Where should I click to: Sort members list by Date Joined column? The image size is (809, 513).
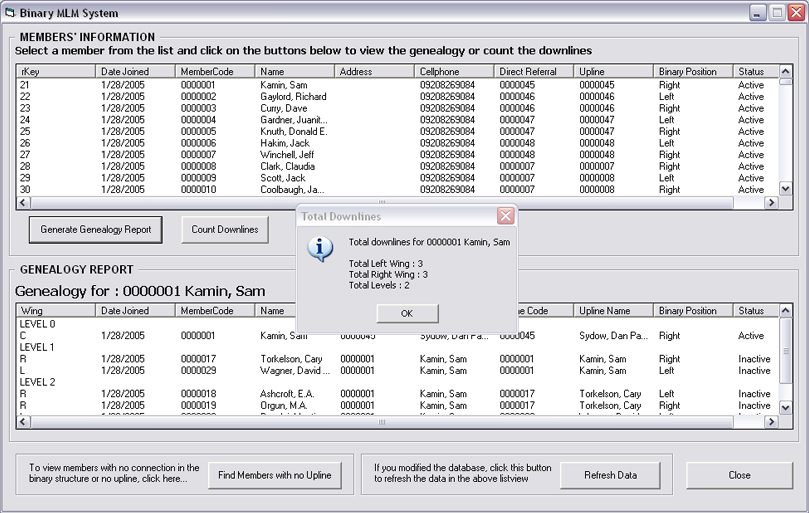[x=135, y=72]
